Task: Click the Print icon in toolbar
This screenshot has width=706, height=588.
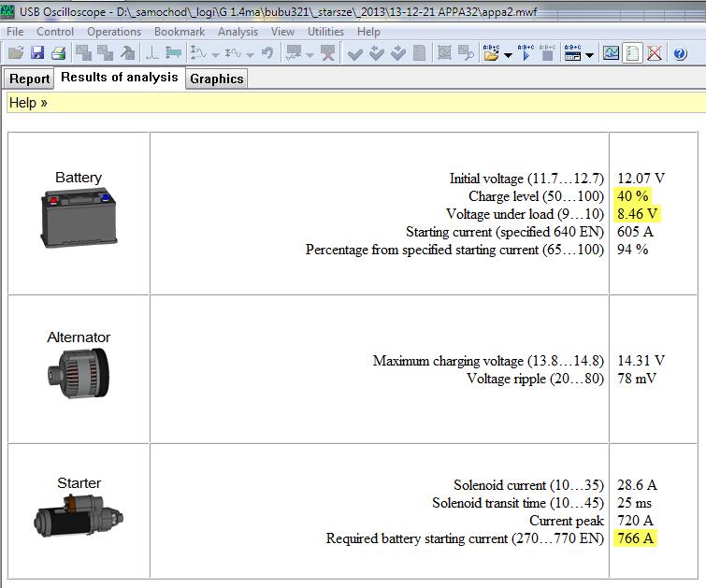Action: 58,53
